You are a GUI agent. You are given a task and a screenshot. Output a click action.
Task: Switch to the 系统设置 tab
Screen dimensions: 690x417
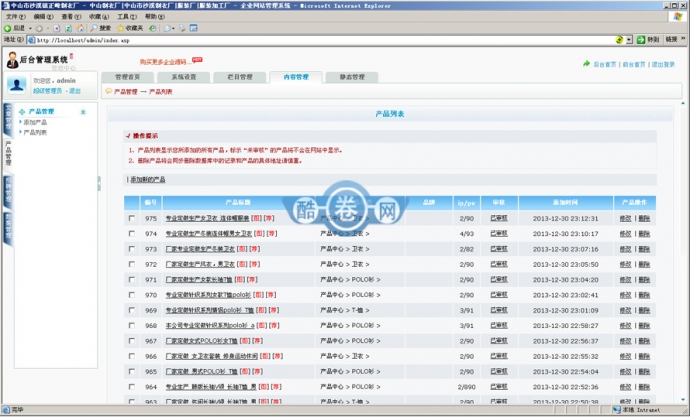click(x=184, y=77)
